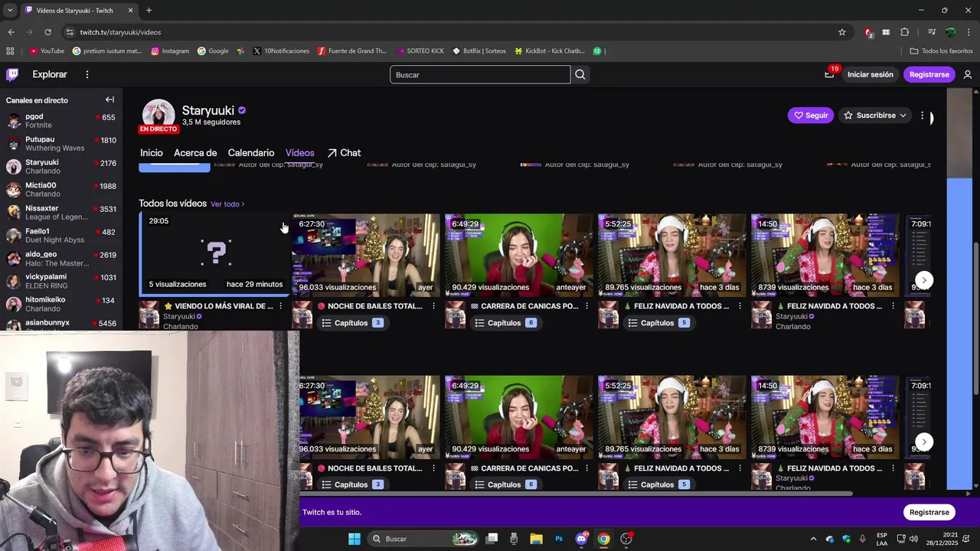The image size is (980, 551).
Task: Open File Explorer from the taskbar
Action: coord(536,539)
